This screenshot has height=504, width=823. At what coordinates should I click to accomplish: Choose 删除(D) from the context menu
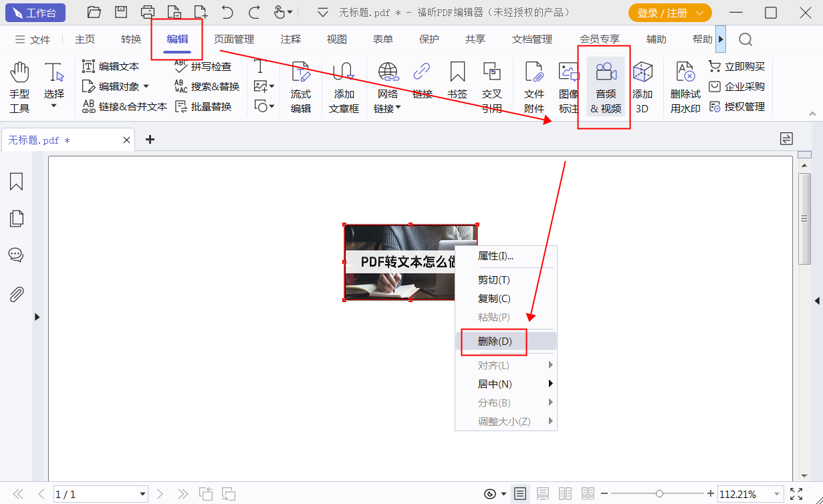point(495,341)
